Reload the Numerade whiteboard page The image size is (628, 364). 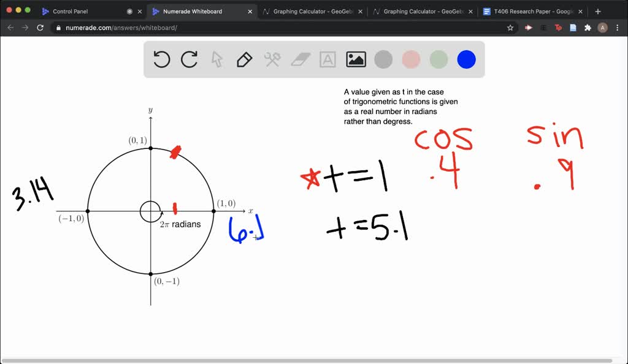pos(40,28)
